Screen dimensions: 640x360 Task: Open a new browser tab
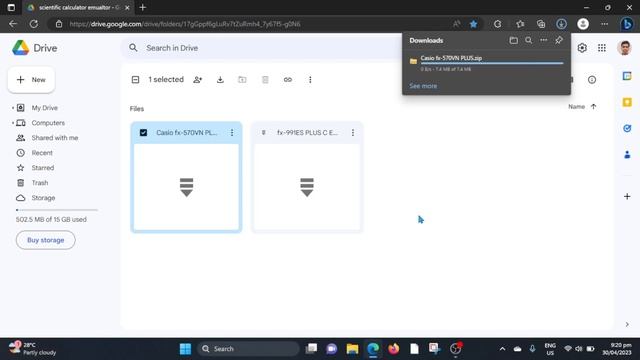tap(142, 7)
